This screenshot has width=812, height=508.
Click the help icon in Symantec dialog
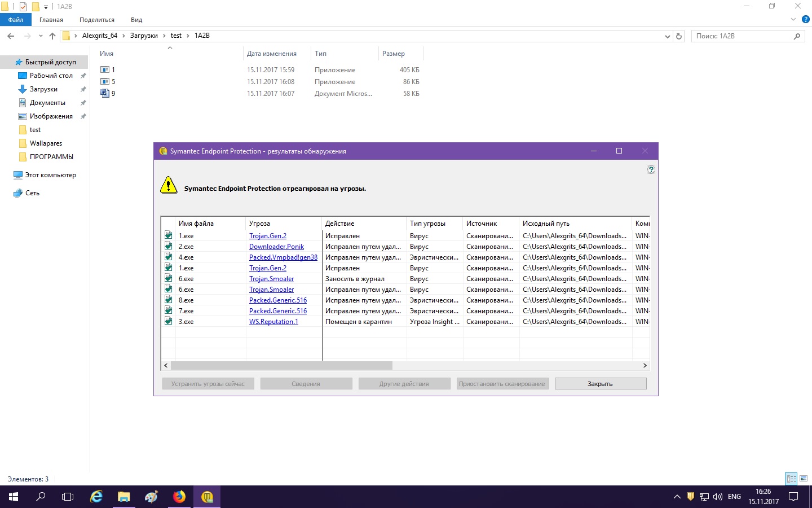(x=651, y=169)
